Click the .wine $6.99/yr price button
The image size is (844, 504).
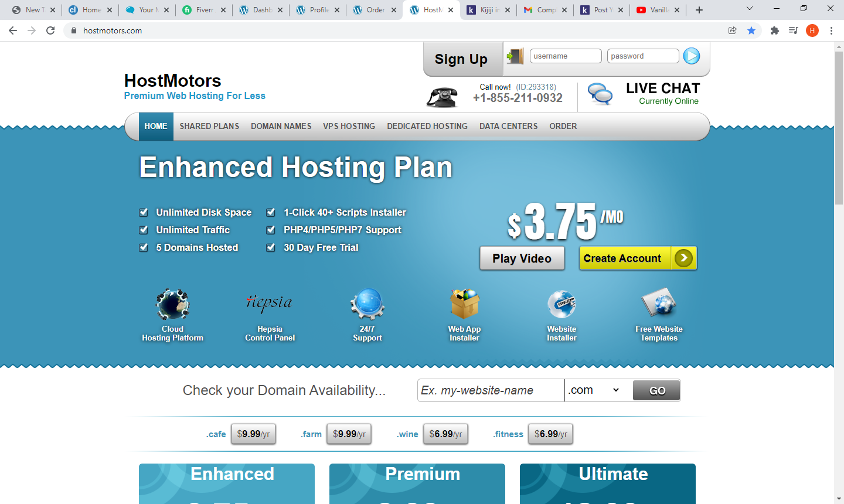(x=445, y=434)
